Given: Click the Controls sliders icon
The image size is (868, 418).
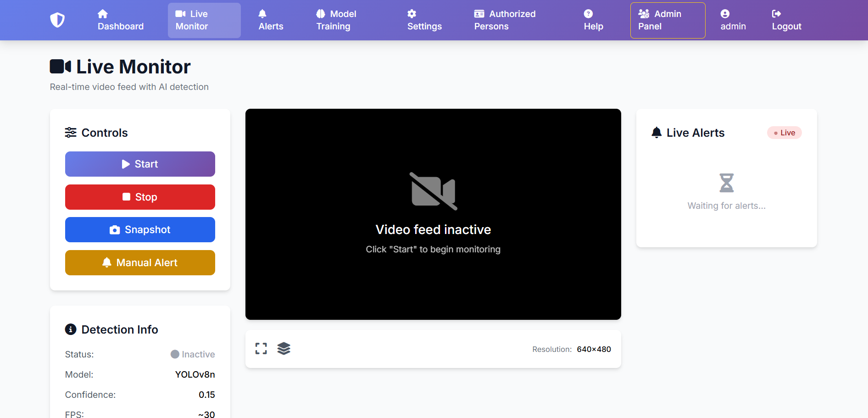Looking at the screenshot, I should tap(71, 133).
